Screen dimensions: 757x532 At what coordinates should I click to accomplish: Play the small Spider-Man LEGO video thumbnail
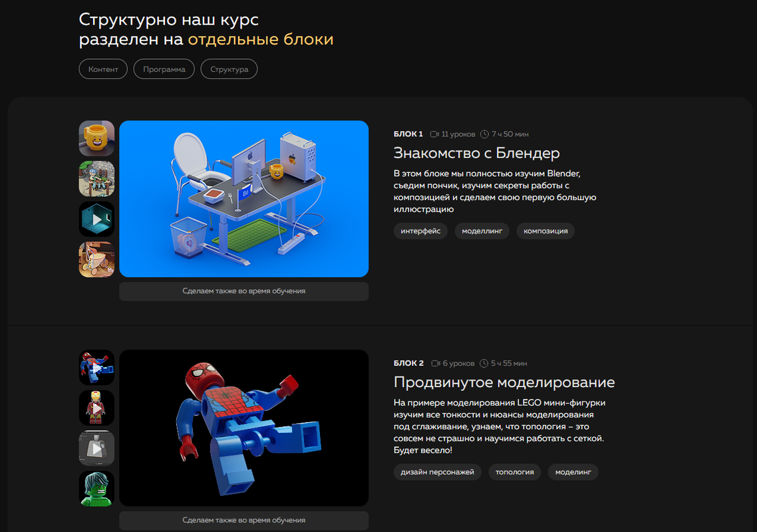tap(96, 368)
